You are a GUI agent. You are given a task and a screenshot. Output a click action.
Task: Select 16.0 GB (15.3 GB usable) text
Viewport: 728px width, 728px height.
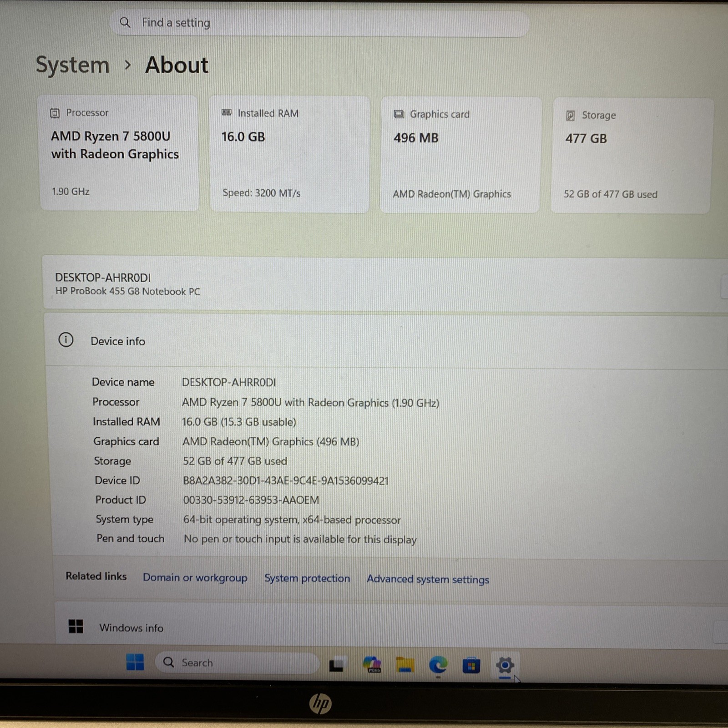coord(239,422)
